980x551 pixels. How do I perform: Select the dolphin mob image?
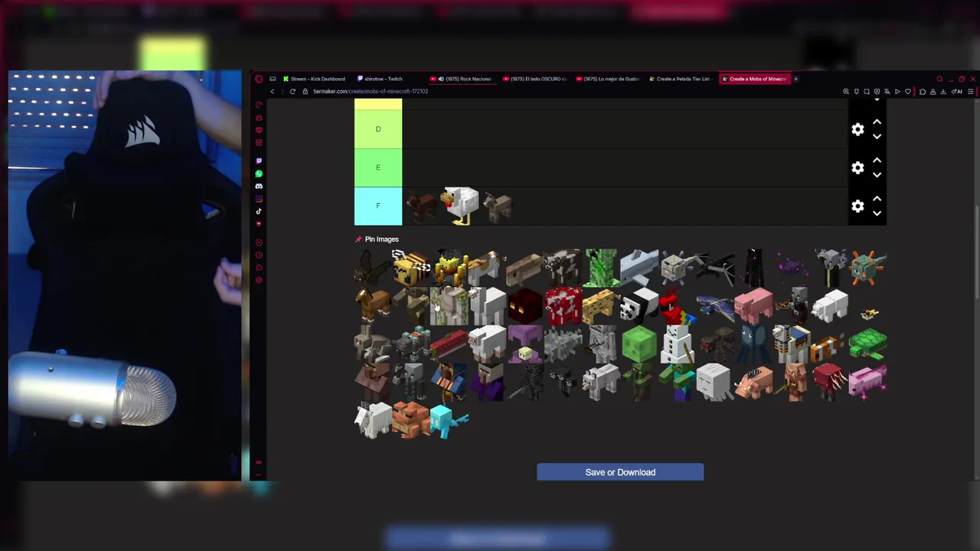[x=639, y=267]
